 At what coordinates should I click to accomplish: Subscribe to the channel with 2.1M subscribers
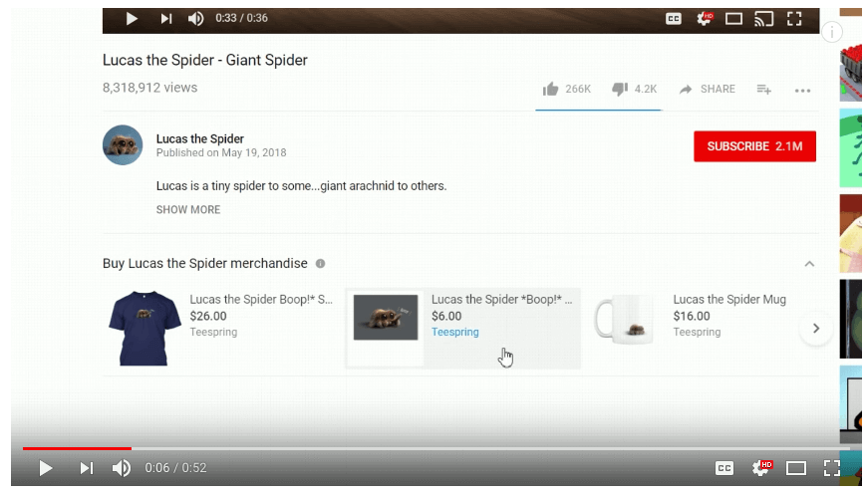(x=754, y=146)
